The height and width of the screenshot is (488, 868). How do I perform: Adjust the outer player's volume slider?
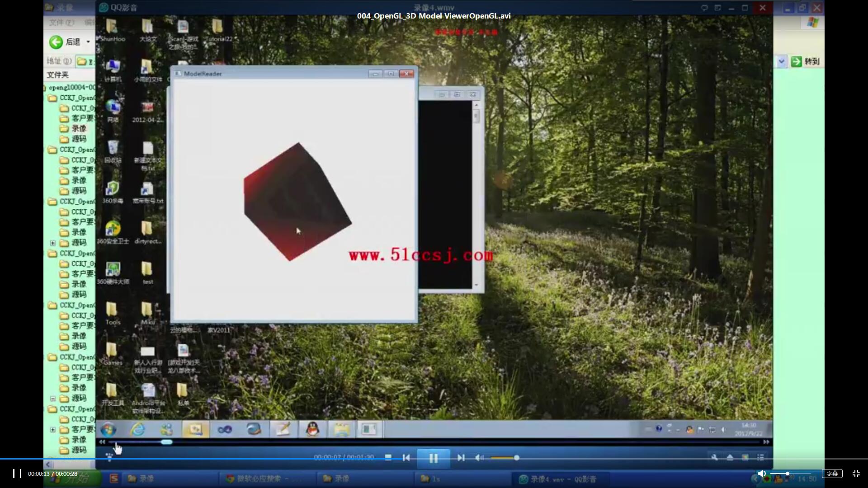tap(791, 474)
